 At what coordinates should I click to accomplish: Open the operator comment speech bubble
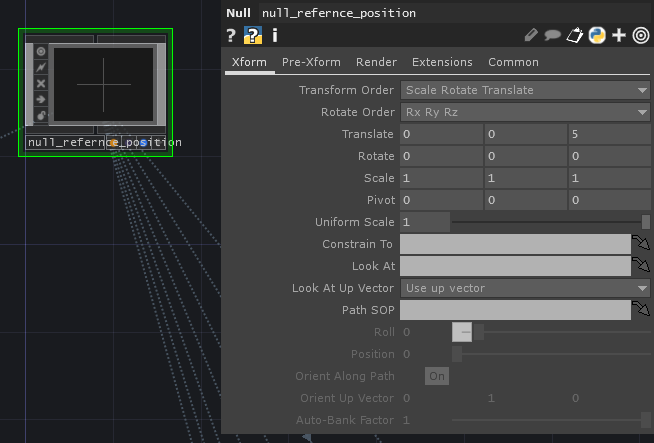(x=552, y=36)
